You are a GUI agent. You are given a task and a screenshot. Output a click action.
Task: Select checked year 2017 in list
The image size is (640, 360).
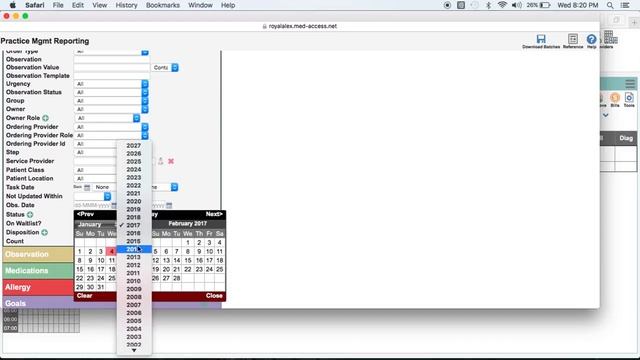coord(134,225)
